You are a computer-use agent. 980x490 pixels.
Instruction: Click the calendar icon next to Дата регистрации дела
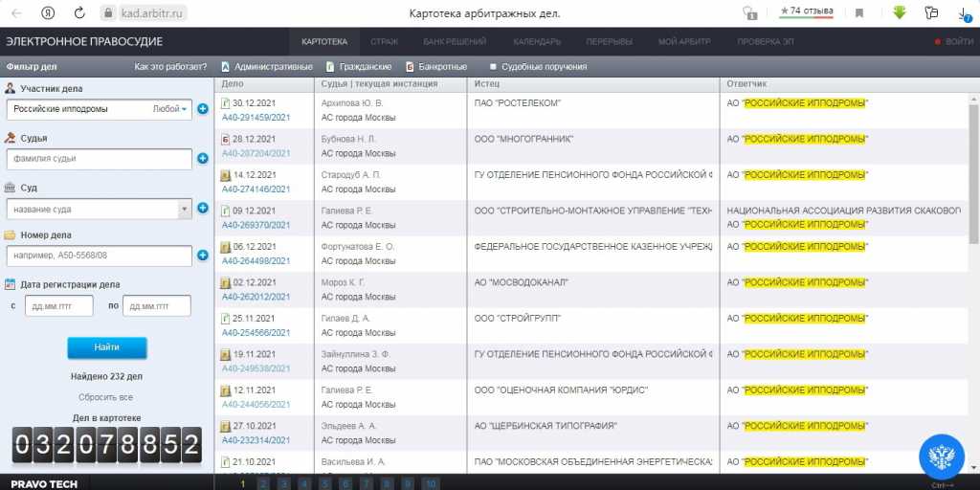click(10, 284)
